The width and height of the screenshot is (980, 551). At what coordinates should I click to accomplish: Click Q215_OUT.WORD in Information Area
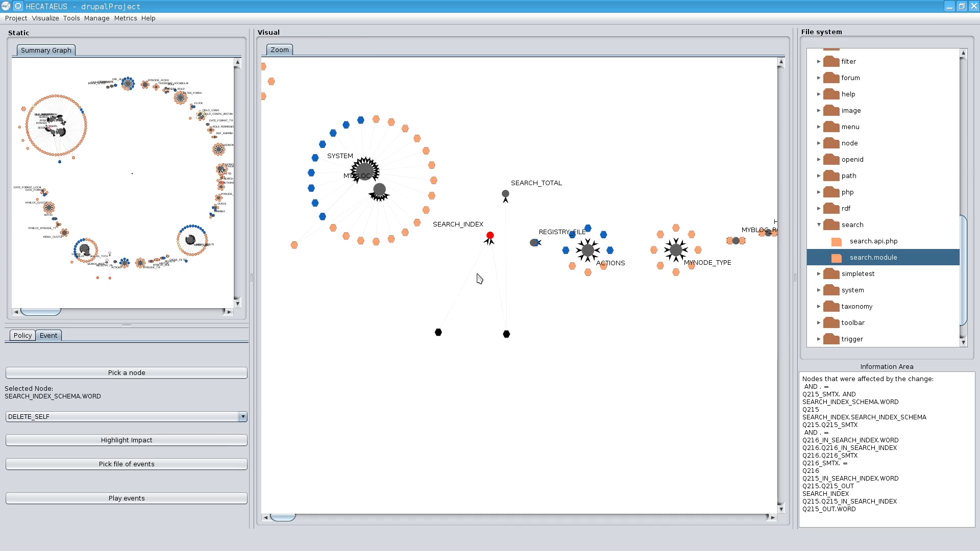tap(829, 509)
